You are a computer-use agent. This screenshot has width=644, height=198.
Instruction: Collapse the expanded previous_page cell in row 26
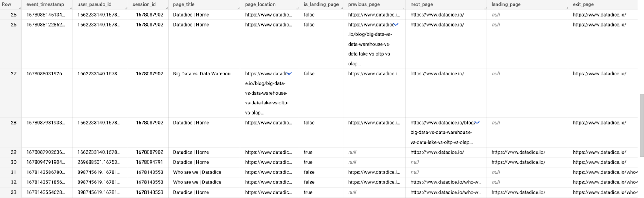tap(396, 25)
